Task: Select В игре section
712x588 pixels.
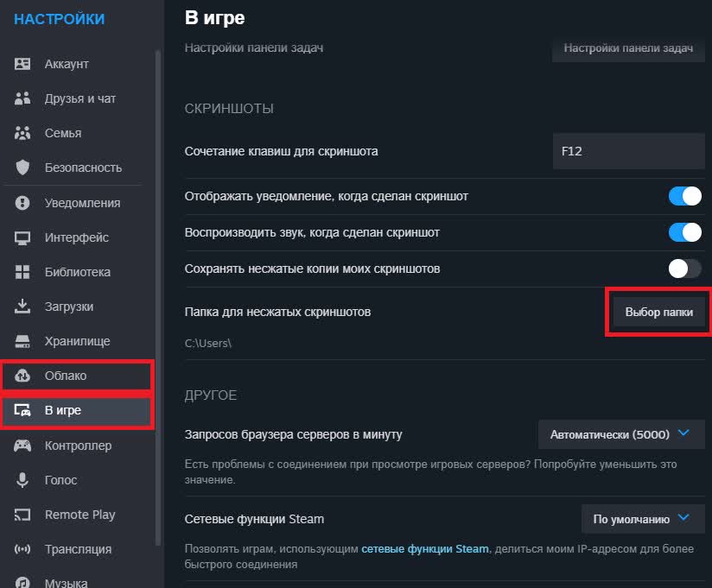Action: pos(77,411)
